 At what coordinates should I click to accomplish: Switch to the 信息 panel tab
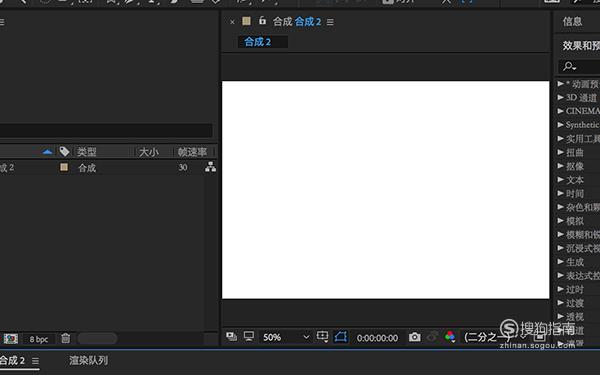pos(572,21)
